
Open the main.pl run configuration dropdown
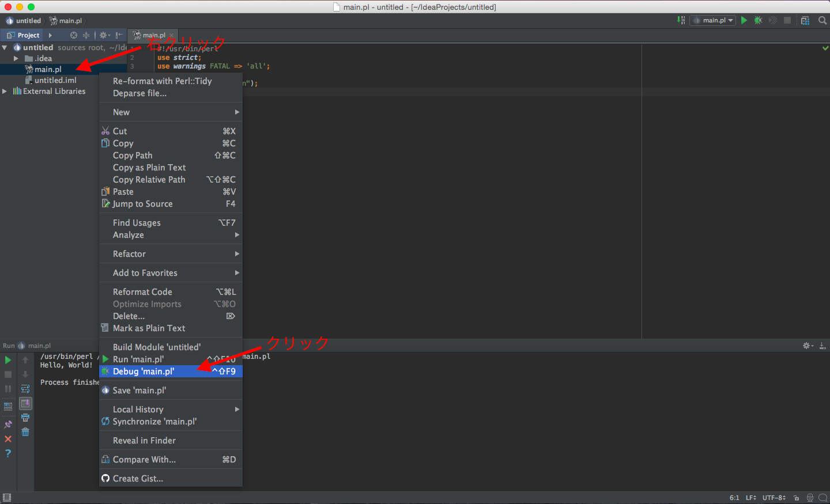[x=714, y=20]
